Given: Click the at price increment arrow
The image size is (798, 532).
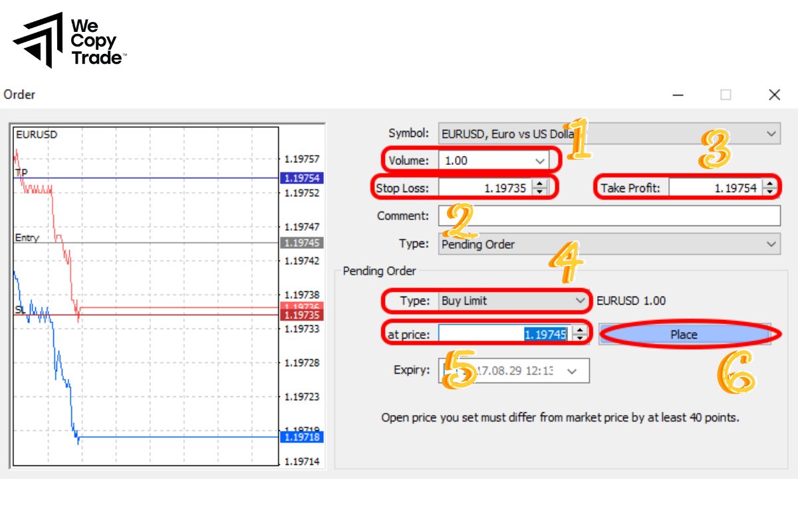Looking at the screenshot, I should [x=580, y=330].
